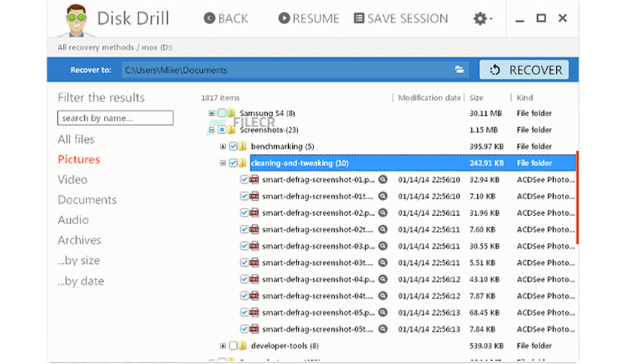The image size is (629, 364).
Task: Filter results by Documents
Action: [87, 199]
